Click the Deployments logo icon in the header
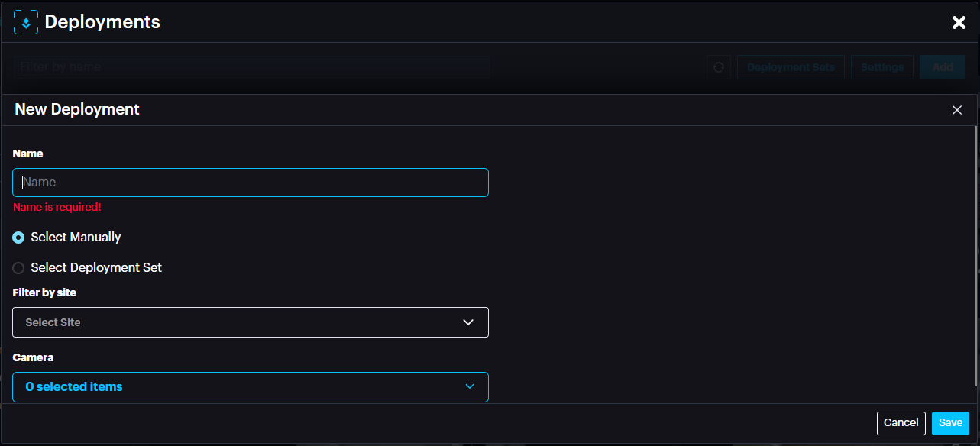The height and width of the screenshot is (446, 980). [x=26, y=23]
